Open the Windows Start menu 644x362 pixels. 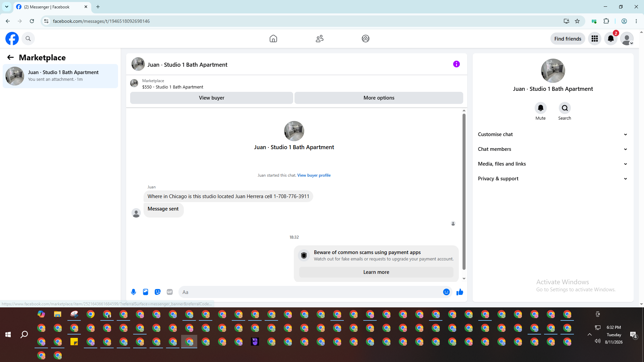(8, 335)
